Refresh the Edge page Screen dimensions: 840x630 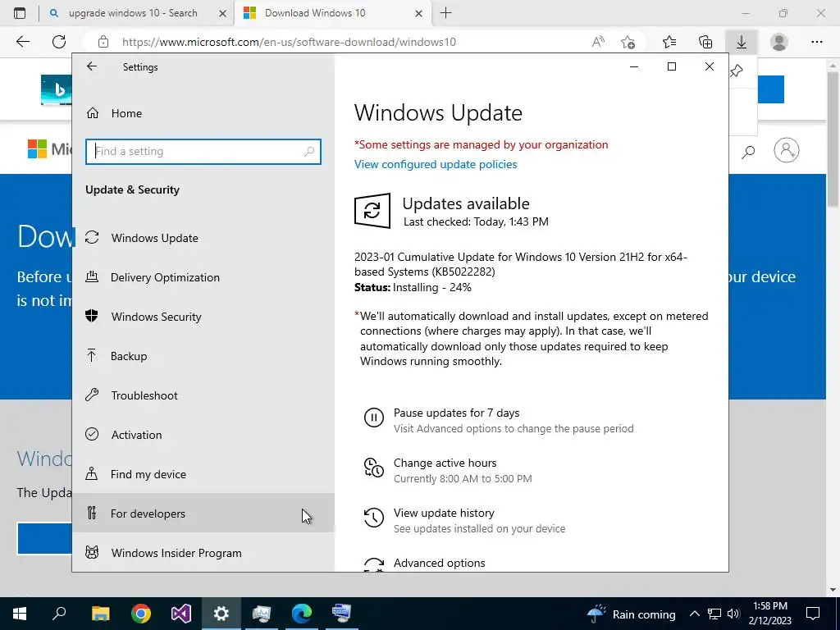coord(59,42)
